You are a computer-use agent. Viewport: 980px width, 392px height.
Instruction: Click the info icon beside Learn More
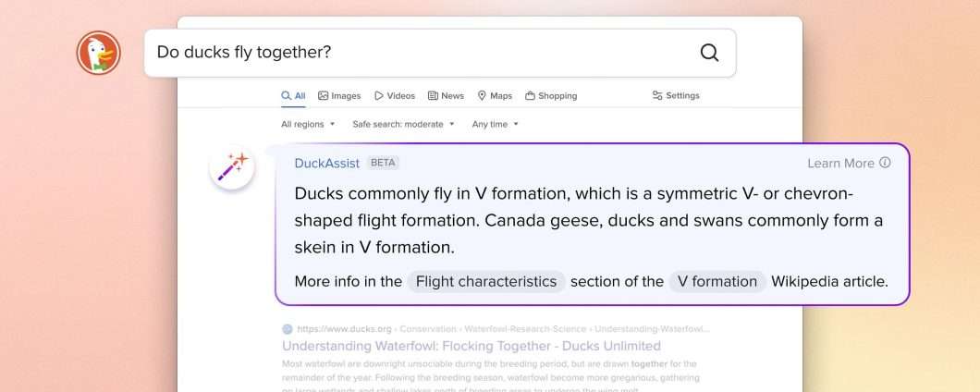pos(885,163)
